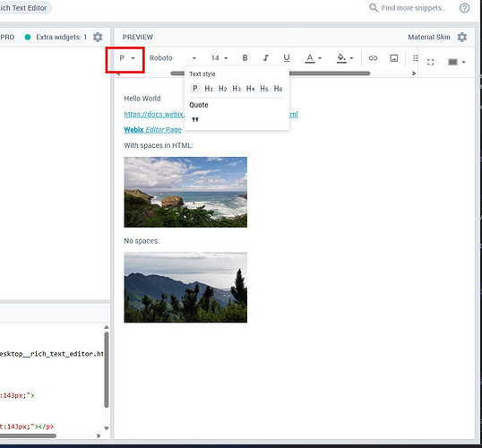The height and width of the screenshot is (448, 482).
Task: Apply the H5 heading style
Action: pyautogui.click(x=264, y=89)
